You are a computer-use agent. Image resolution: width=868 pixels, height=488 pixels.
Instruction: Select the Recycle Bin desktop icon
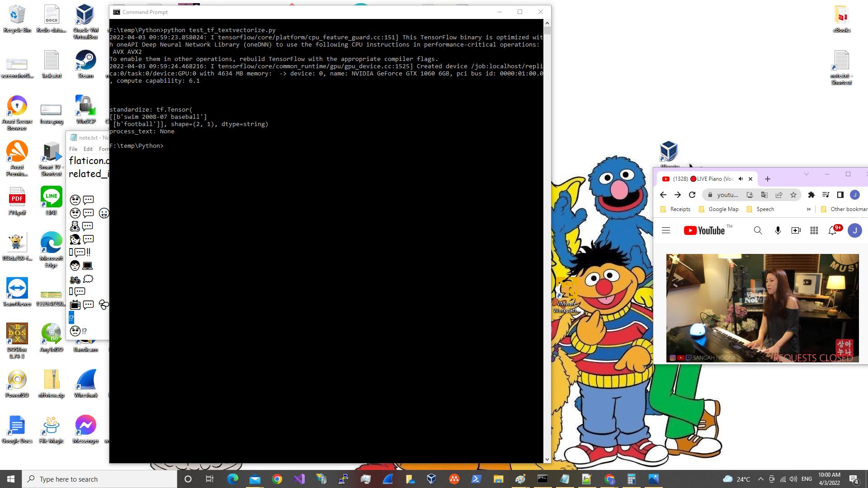pos(17,19)
